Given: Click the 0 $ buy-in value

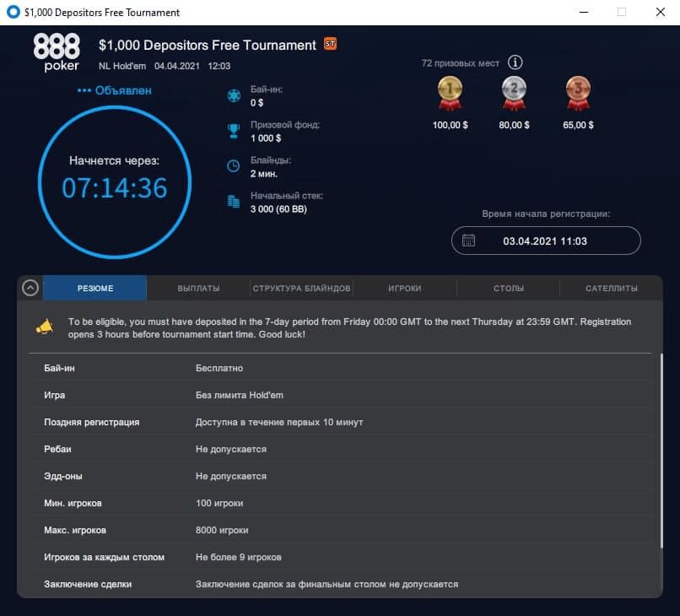Looking at the screenshot, I should pyautogui.click(x=256, y=103).
